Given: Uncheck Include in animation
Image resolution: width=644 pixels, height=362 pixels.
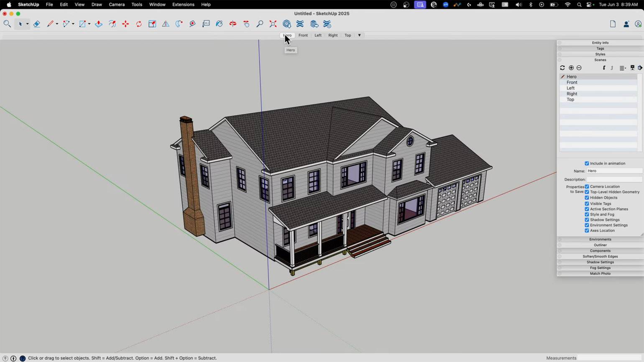Looking at the screenshot, I should pyautogui.click(x=587, y=163).
